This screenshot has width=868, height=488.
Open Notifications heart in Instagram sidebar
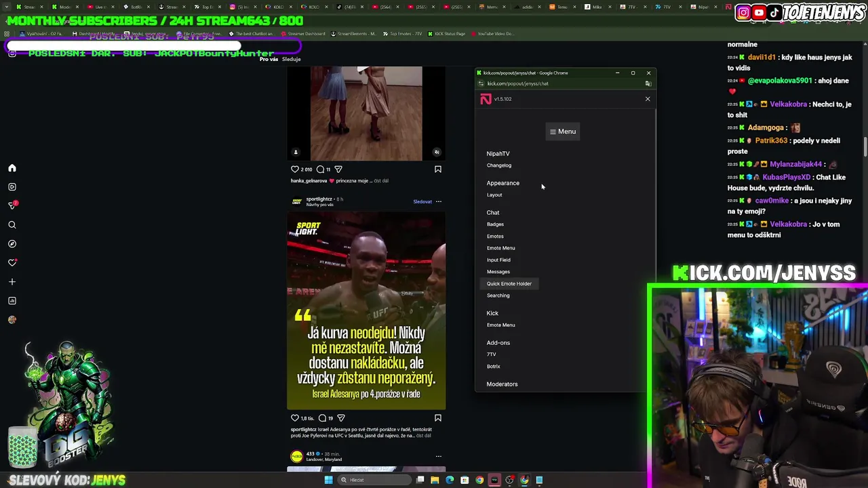pyautogui.click(x=12, y=262)
